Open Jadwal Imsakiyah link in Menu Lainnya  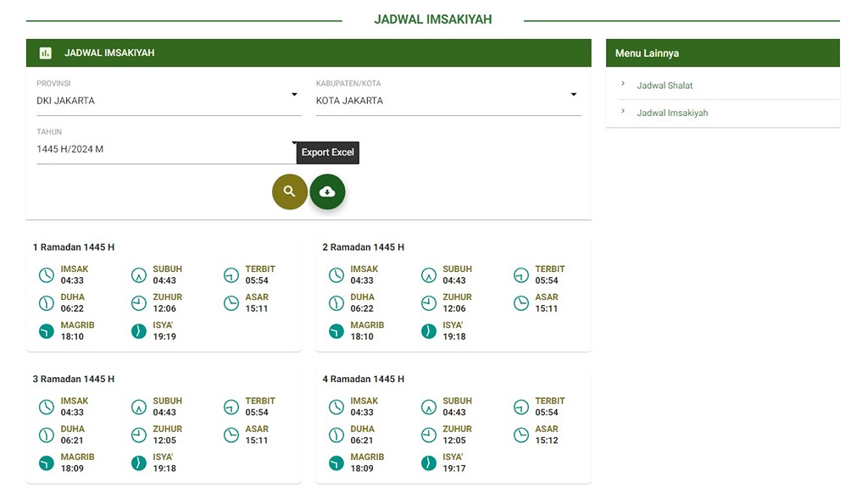coord(672,113)
